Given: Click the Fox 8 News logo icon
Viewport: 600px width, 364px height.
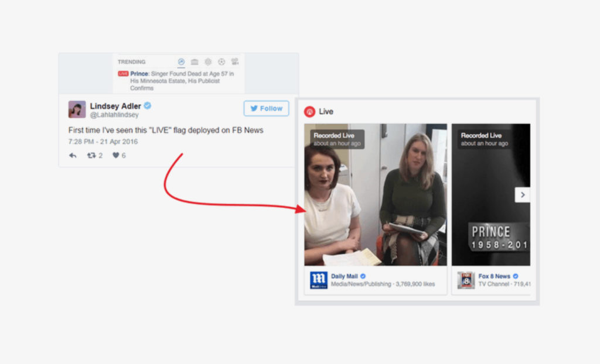Looking at the screenshot, I should (x=466, y=280).
